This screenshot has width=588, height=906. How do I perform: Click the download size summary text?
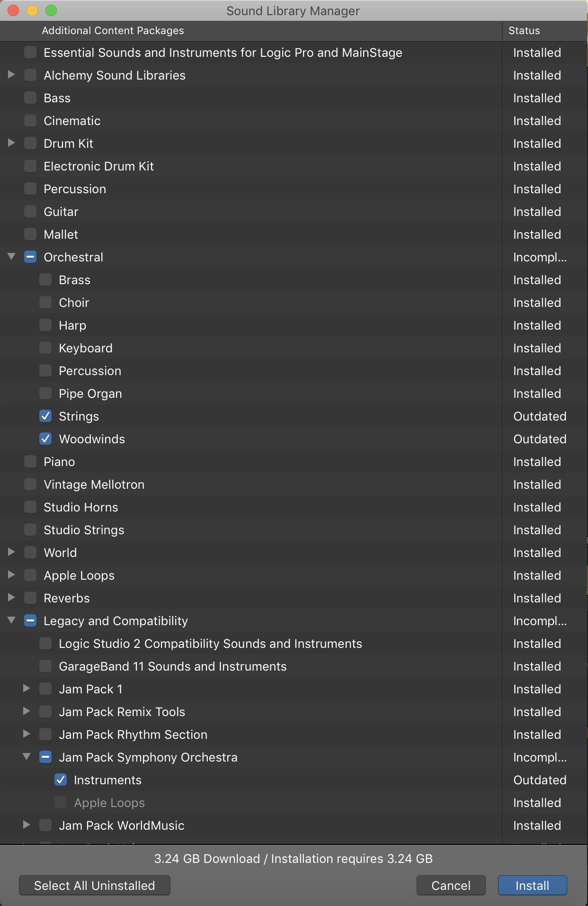coord(294,859)
